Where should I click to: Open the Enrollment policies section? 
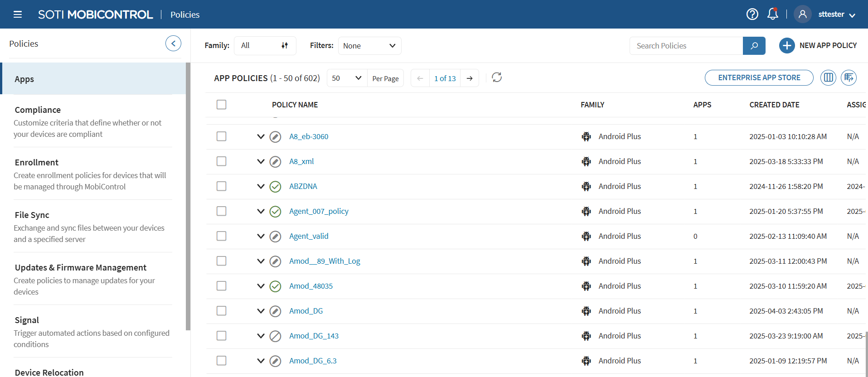tap(37, 163)
